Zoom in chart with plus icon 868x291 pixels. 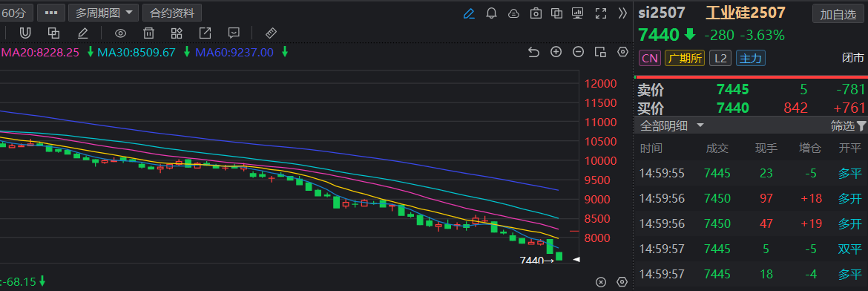click(x=556, y=52)
